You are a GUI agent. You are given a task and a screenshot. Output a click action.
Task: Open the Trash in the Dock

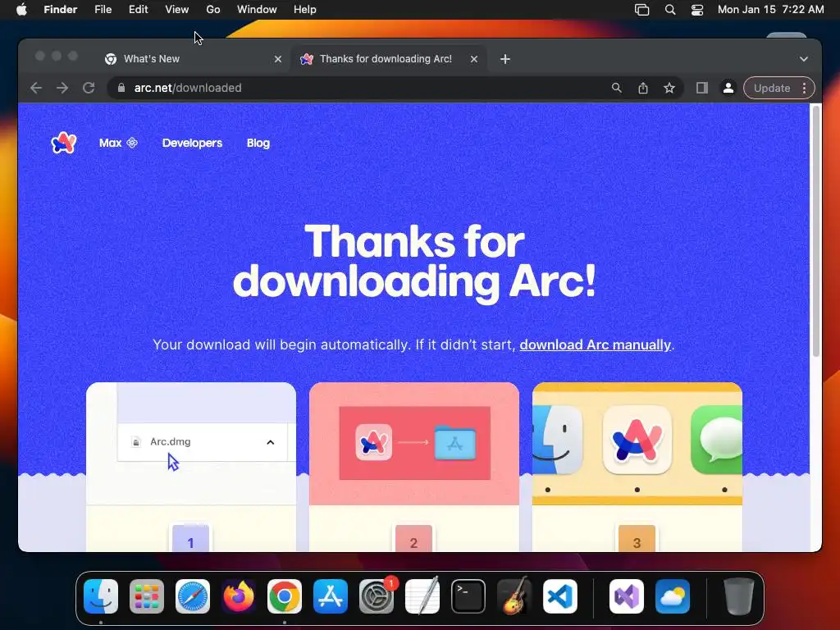click(x=739, y=596)
